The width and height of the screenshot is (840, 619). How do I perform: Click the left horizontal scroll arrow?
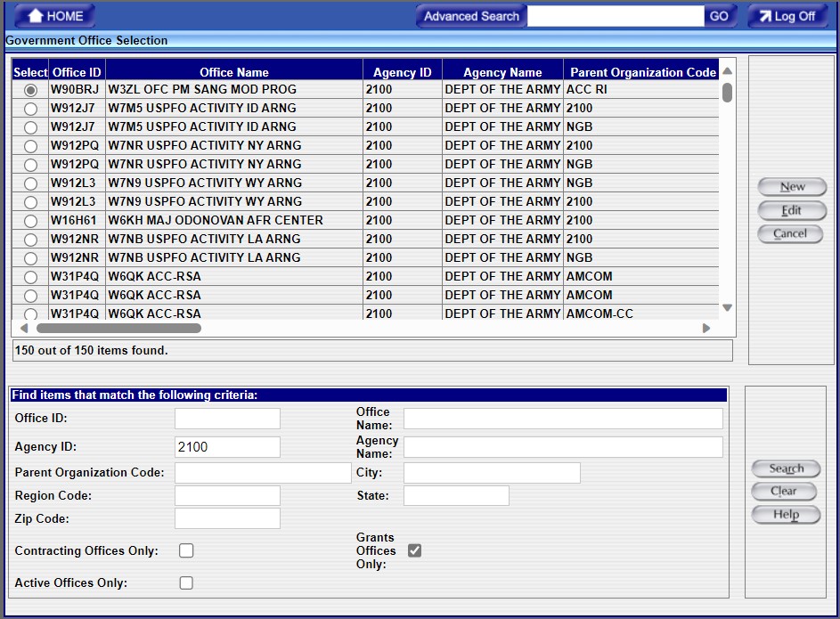coord(24,328)
